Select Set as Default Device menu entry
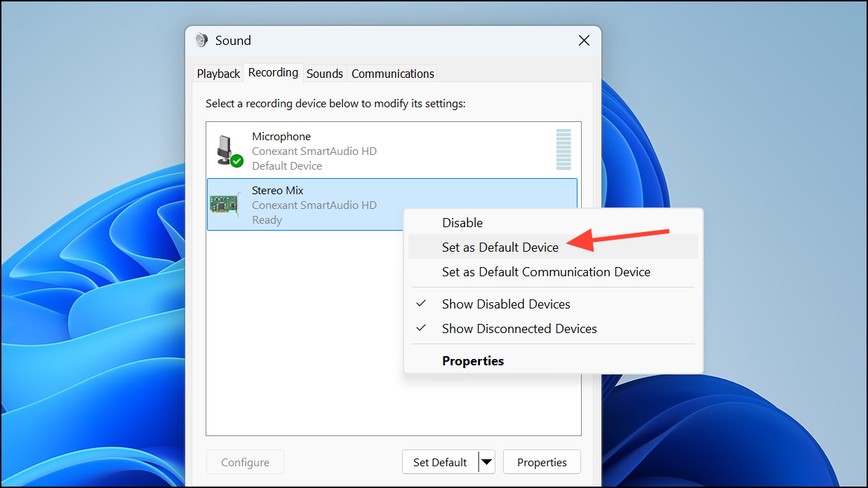868x488 pixels. [500, 247]
